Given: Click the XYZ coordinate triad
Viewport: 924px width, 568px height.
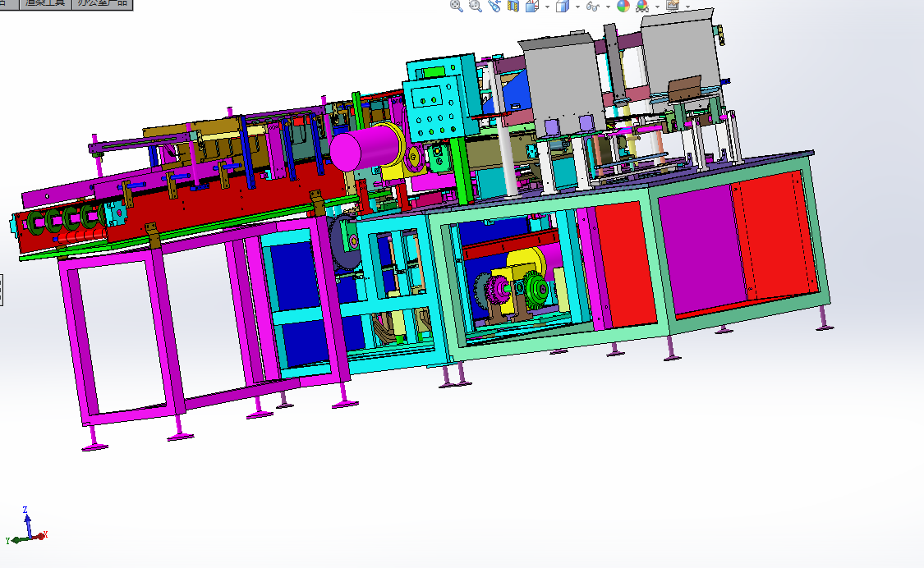Looking at the screenshot, I should [26, 526].
